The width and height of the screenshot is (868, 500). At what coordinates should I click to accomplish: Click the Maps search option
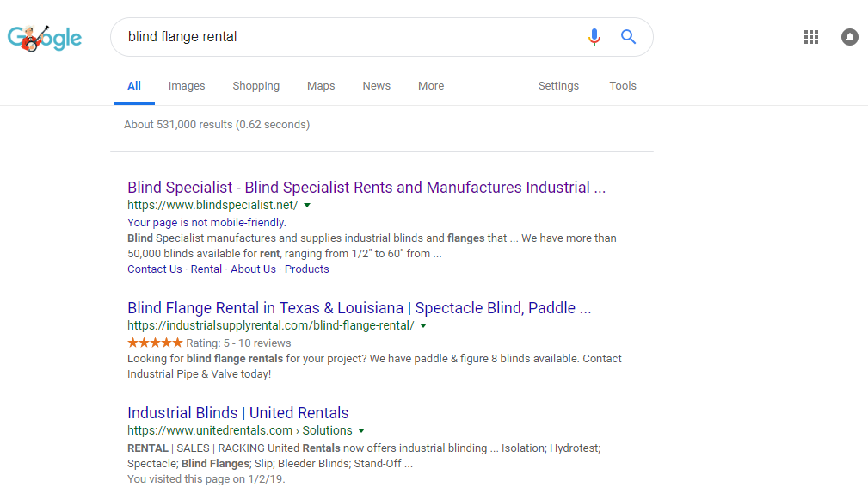320,85
